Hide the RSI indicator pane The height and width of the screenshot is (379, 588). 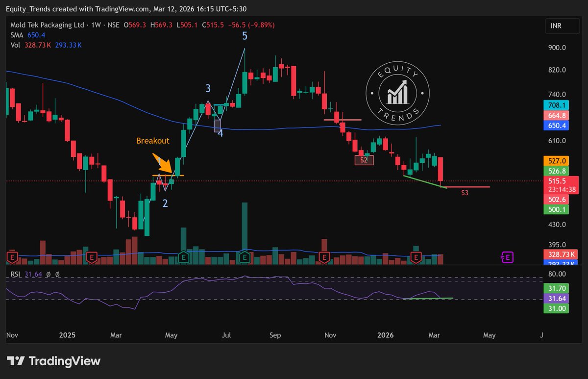[x=17, y=275]
